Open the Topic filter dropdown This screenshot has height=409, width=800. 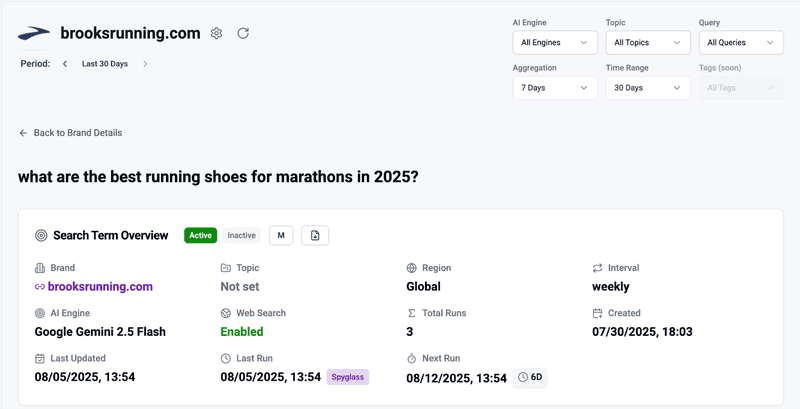pyautogui.click(x=647, y=42)
